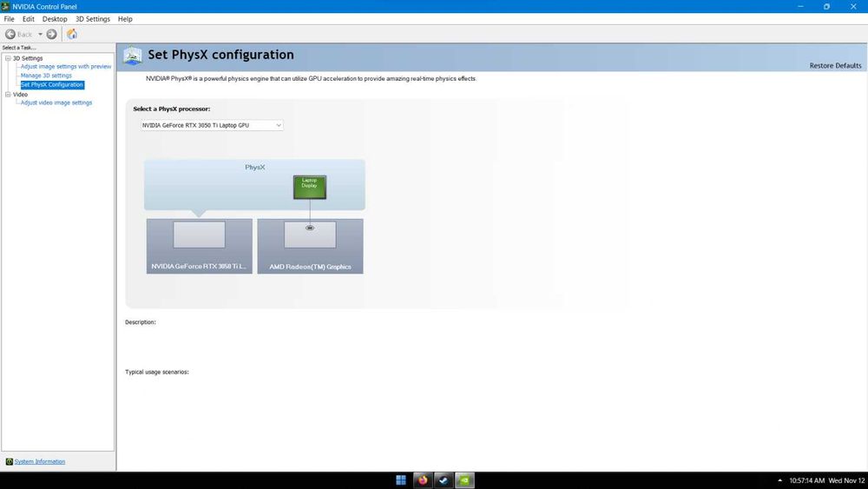Open the Desktop menu
This screenshot has width=868, height=489.
(55, 19)
